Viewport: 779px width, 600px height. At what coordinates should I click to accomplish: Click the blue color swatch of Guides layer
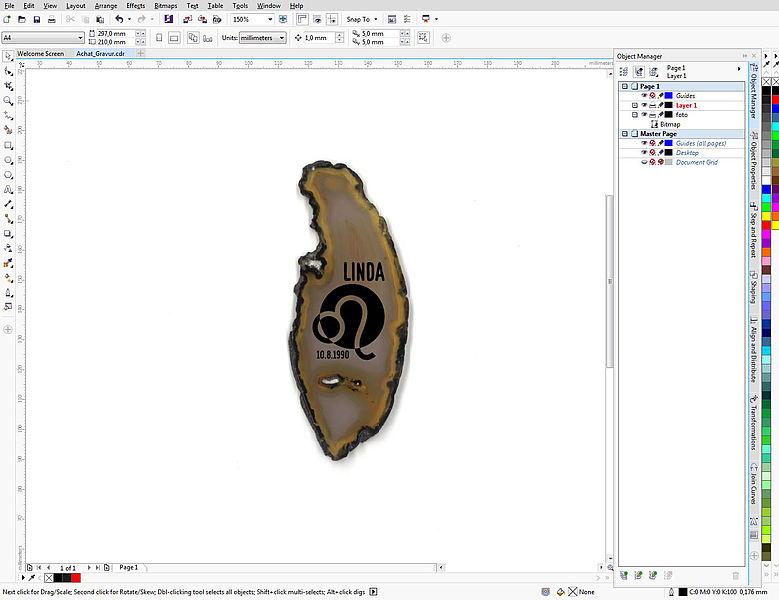(669, 95)
